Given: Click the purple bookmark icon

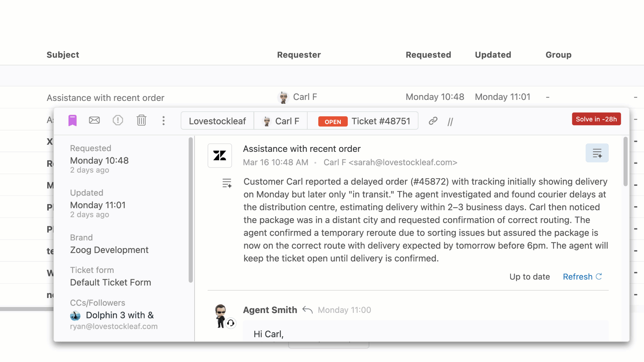Looking at the screenshot, I should coord(72,121).
